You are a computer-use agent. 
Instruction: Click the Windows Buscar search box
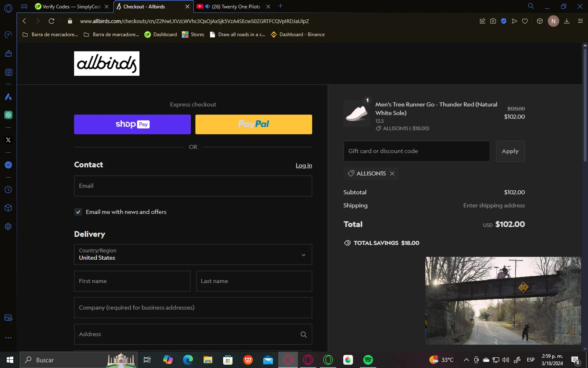pyautogui.click(x=78, y=360)
